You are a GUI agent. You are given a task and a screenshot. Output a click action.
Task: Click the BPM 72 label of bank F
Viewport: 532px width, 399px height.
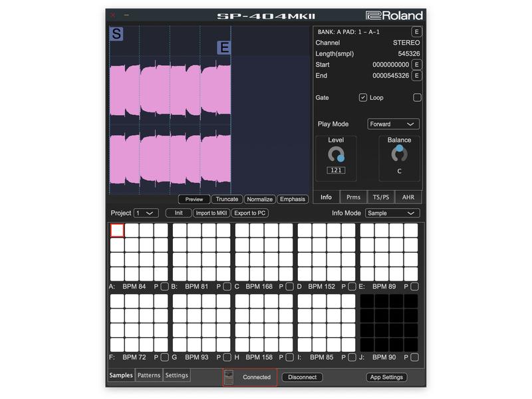[x=134, y=357]
